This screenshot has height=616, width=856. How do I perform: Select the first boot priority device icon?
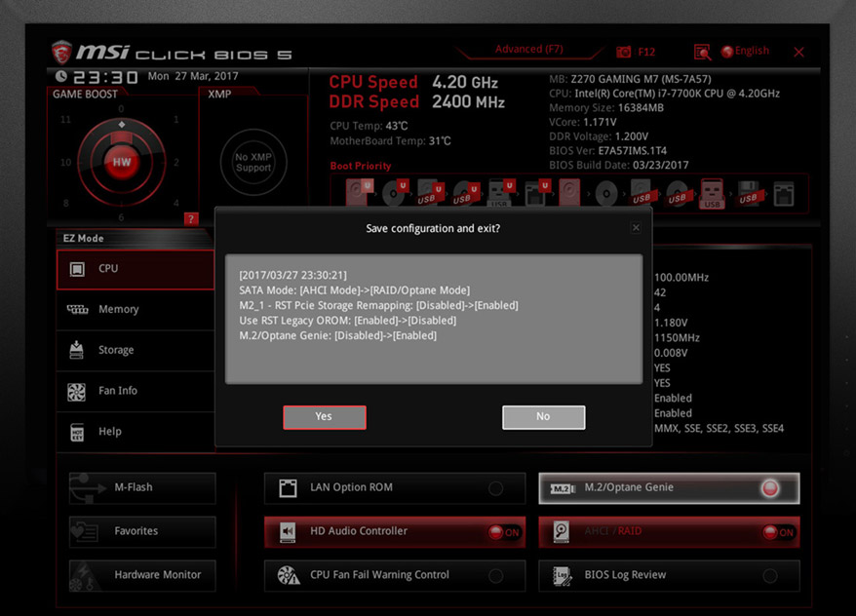[x=356, y=192]
